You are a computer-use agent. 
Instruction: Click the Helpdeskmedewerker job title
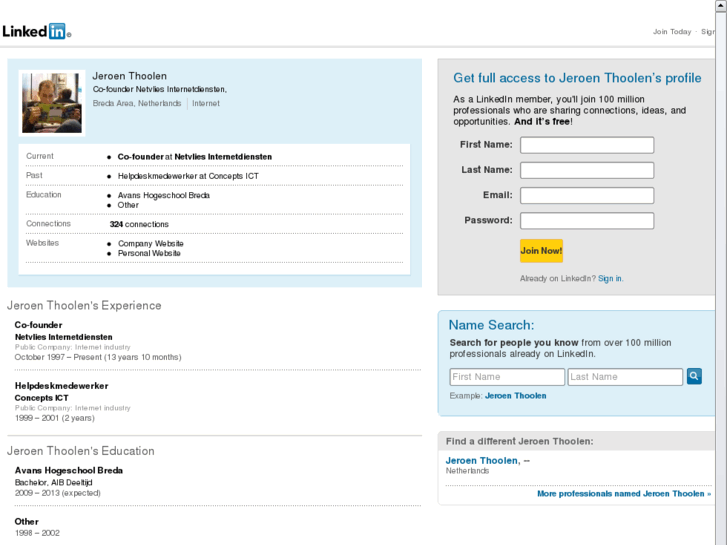pos(61,386)
